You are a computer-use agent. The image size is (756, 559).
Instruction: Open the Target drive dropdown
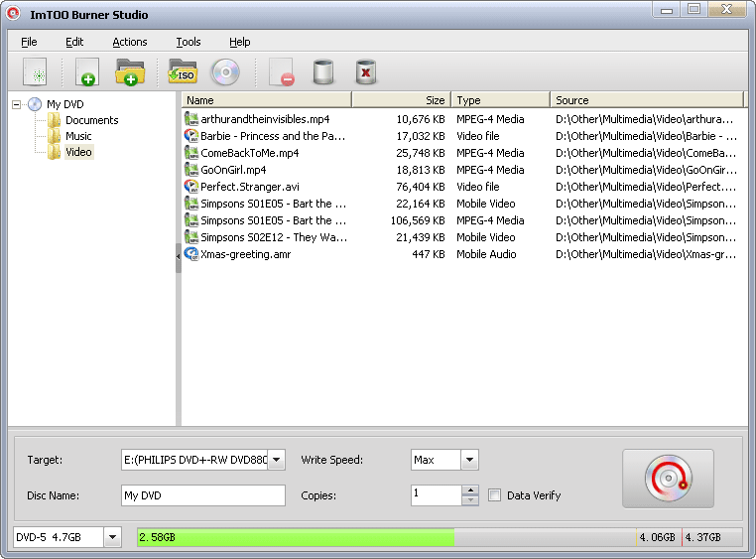[x=276, y=460]
